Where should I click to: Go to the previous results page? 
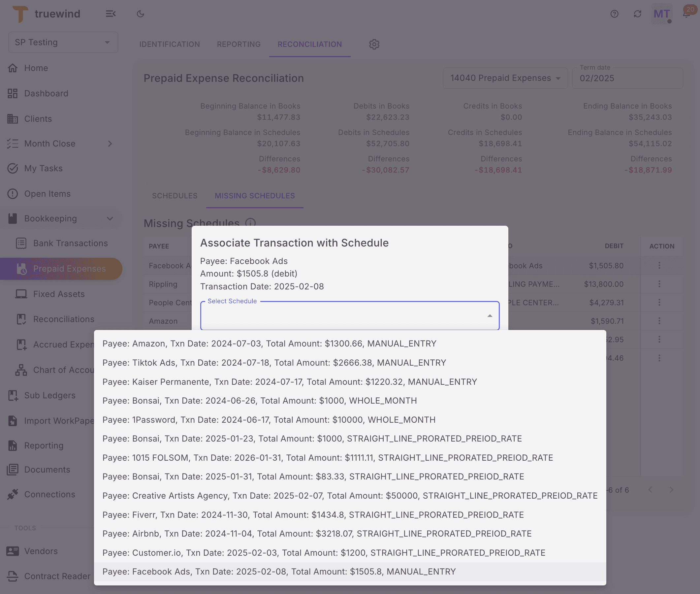tap(651, 490)
